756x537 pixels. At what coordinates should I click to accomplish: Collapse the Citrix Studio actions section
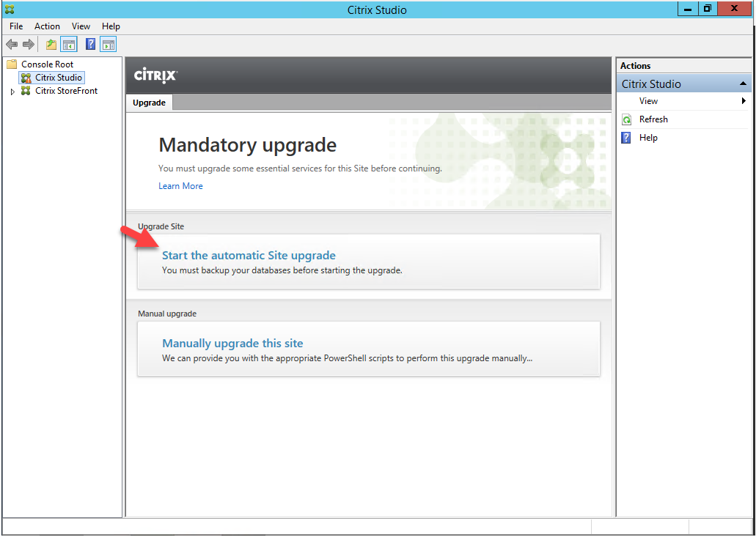pos(743,84)
